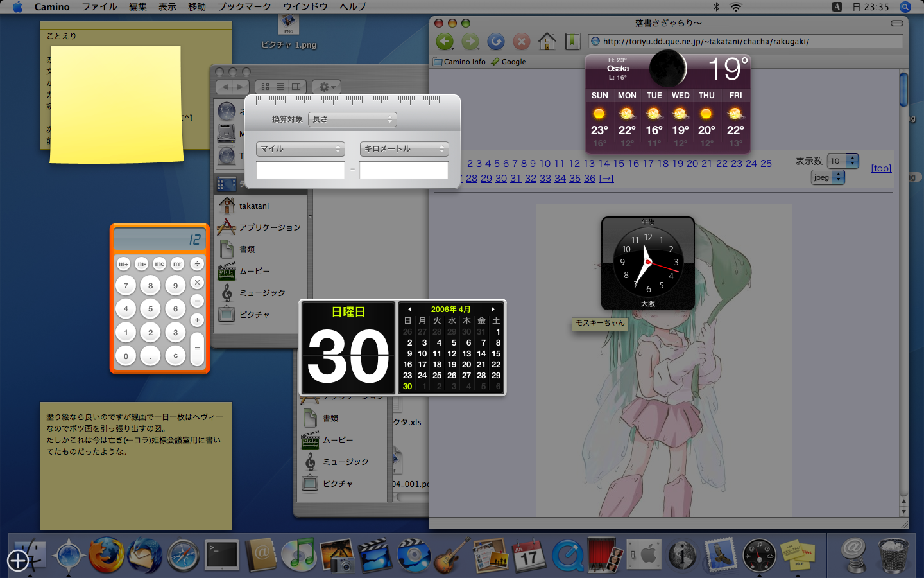Open page 36 link in gallery
The width and height of the screenshot is (924, 578).
click(x=590, y=179)
